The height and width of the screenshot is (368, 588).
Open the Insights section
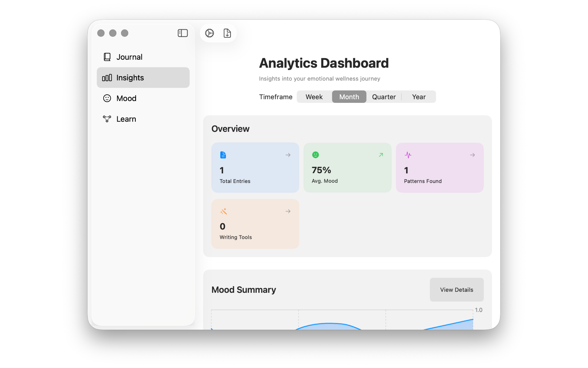point(143,78)
